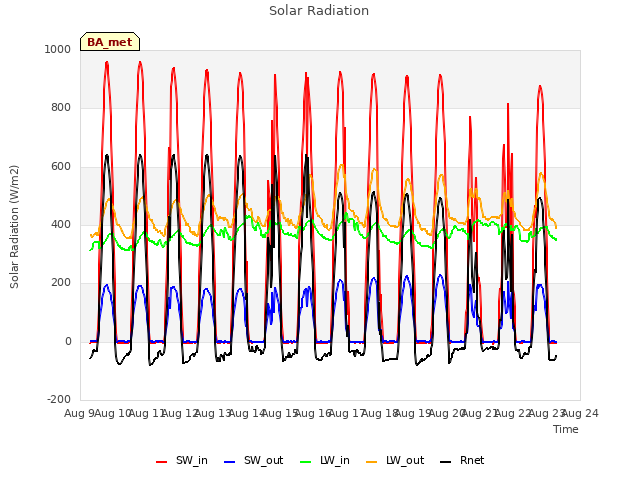640x480 pixels.
Task: Click the Time axis label
Action: [566, 429]
